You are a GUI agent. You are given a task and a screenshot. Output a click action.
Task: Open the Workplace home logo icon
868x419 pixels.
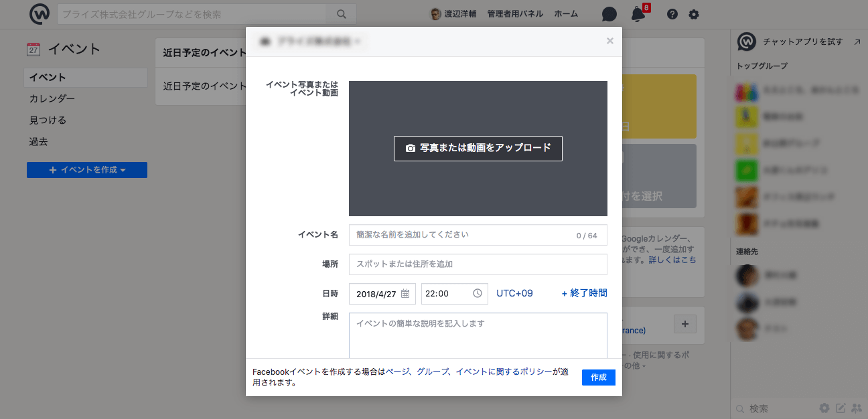tap(40, 13)
